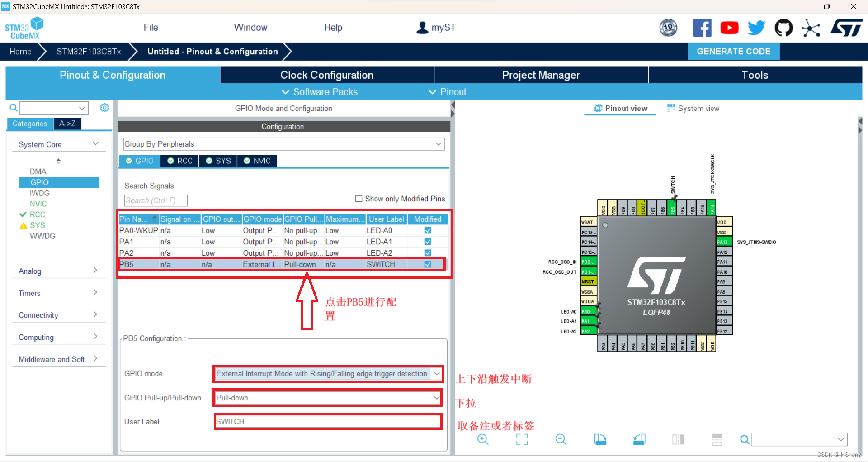Click inside the Search Signals field
Screen dimensions: 868x462
coord(156,200)
